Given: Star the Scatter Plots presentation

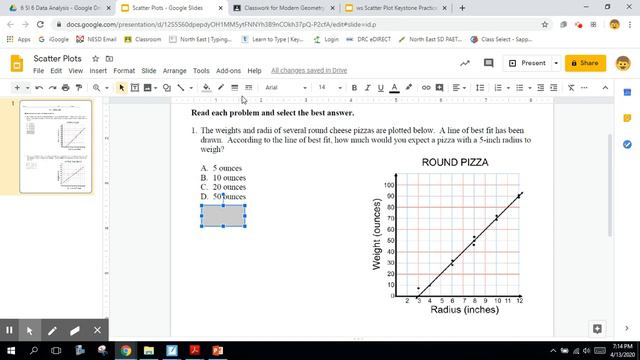Looking at the screenshot, I should point(95,59).
